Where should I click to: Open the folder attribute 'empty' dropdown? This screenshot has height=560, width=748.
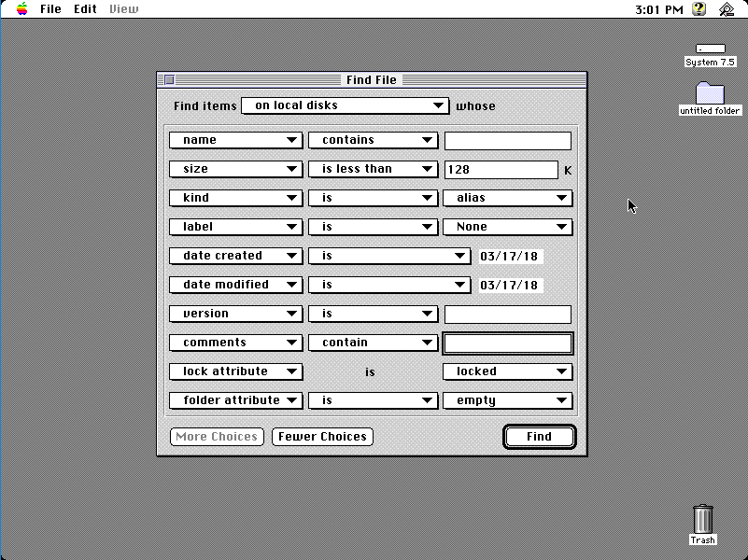coord(507,400)
